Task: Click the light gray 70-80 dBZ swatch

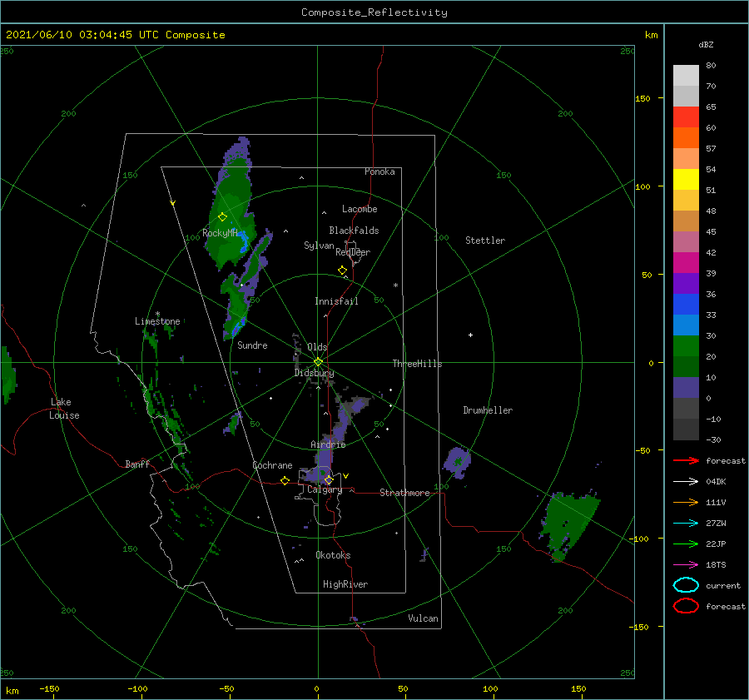Action: 686,76
